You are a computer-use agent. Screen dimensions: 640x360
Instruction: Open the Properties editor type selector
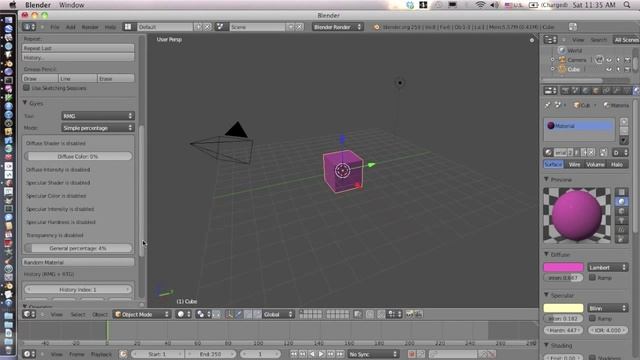(x=550, y=91)
